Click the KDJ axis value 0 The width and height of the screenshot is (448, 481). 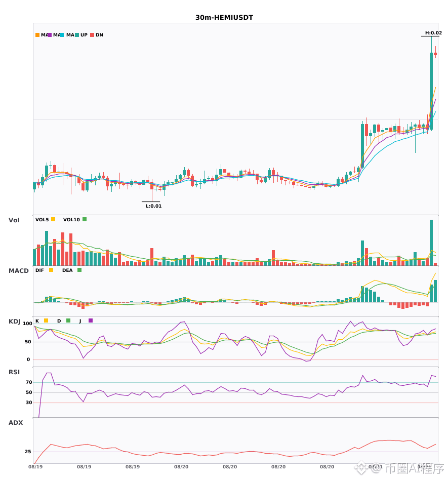(28, 359)
